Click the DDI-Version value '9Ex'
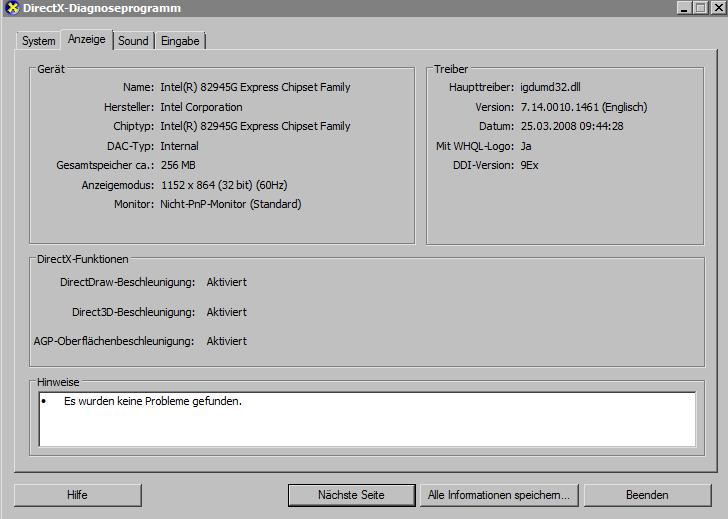Screen dimensions: 728x519 click(529, 165)
